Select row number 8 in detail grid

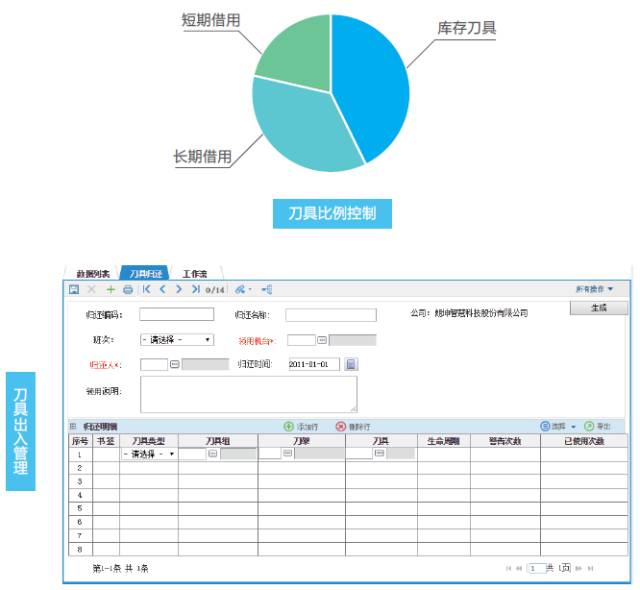tap(80, 549)
